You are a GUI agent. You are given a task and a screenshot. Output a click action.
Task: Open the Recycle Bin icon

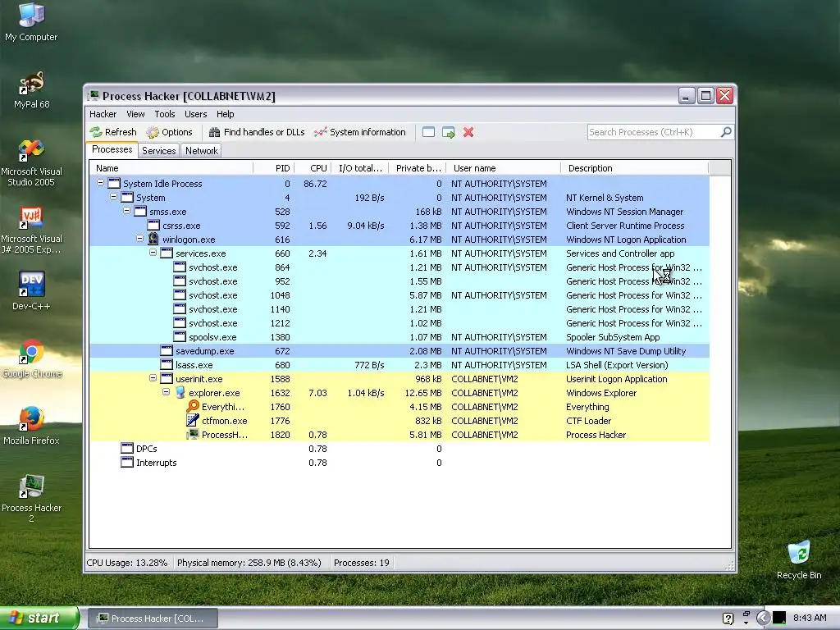click(x=799, y=560)
